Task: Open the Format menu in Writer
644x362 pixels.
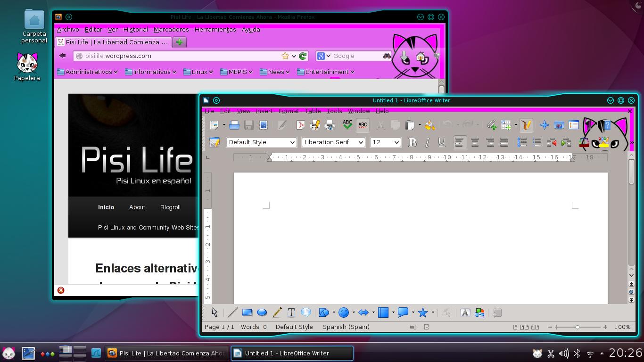Action: (289, 111)
